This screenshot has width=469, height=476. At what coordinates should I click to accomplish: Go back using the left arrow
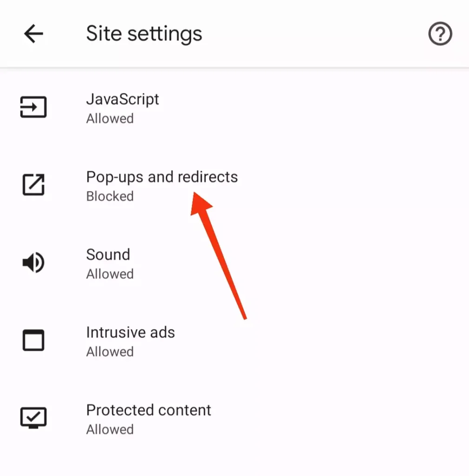pyautogui.click(x=33, y=33)
